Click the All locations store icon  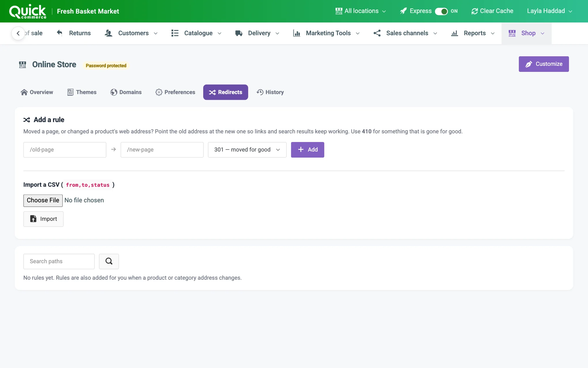pyautogui.click(x=339, y=11)
